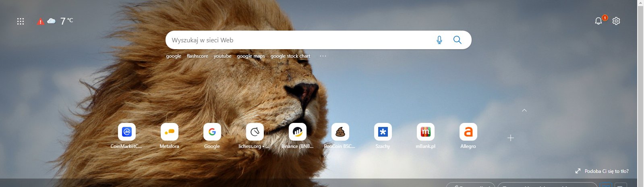The image size is (644, 187).
Task: Open the Metafora quick link
Action: point(169,136)
